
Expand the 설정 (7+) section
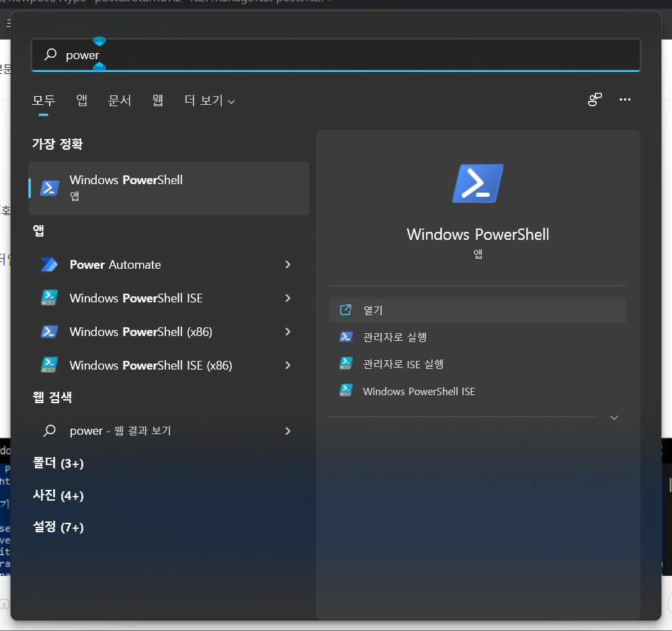[58, 527]
